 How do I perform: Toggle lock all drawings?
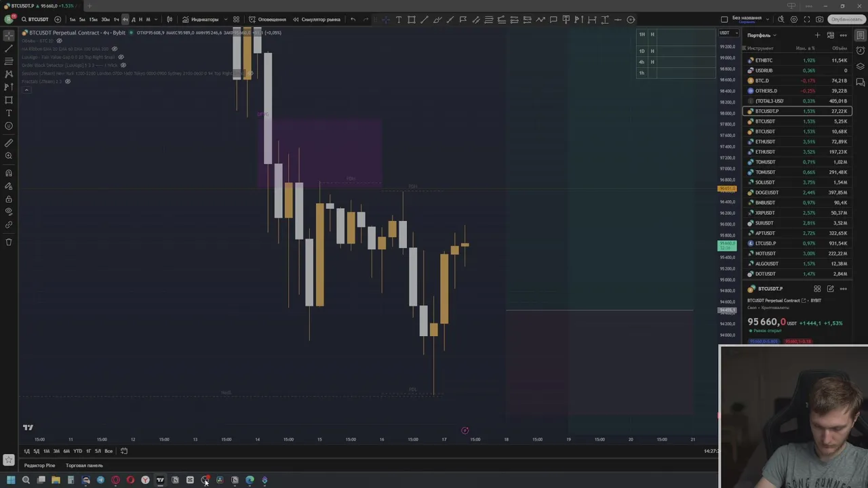pyautogui.click(x=9, y=199)
